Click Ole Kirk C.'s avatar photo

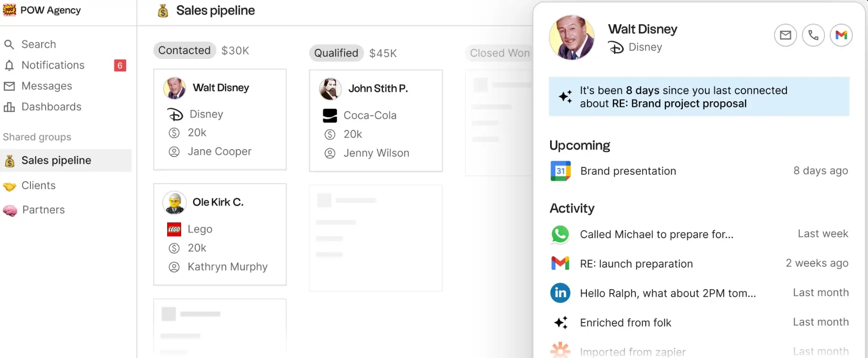pos(175,203)
